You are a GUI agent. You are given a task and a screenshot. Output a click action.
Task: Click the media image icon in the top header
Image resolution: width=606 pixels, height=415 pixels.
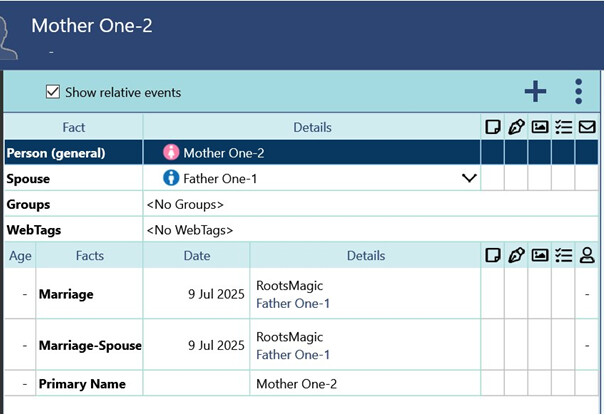tap(540, 127)
